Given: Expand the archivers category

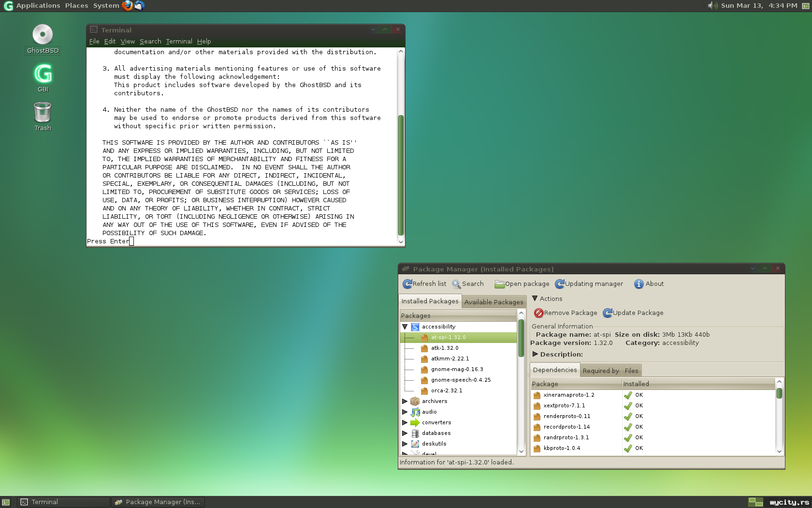Looking at the screenshot, I should click(405, 402).
